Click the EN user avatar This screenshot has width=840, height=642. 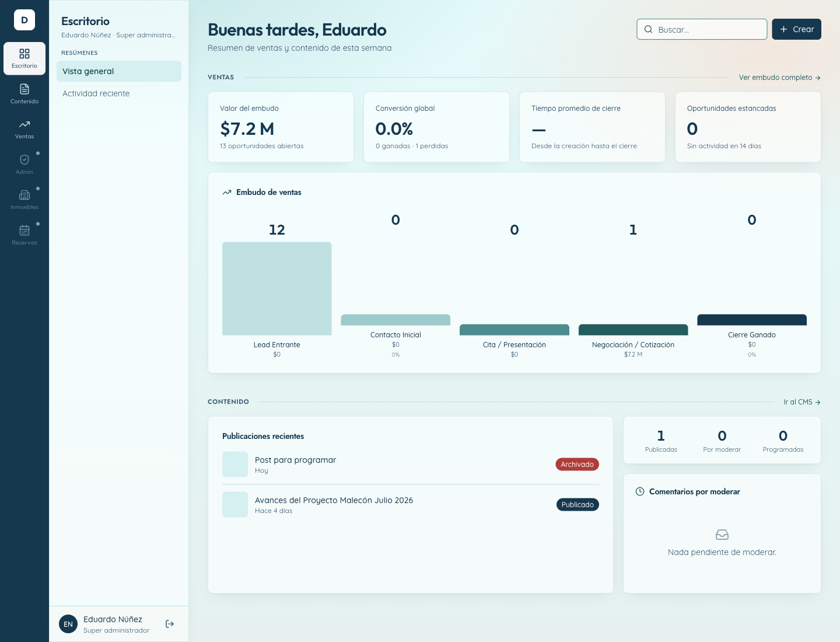(x=68, y=624)
